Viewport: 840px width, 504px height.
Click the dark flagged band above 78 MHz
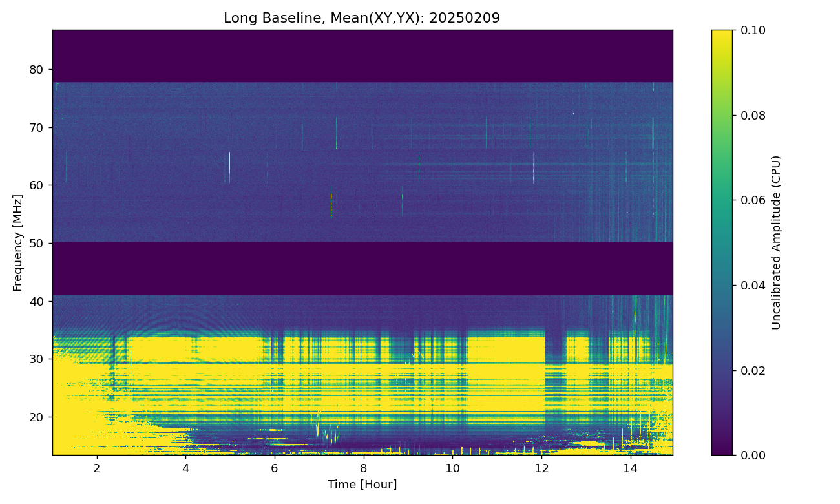[362, 56]
